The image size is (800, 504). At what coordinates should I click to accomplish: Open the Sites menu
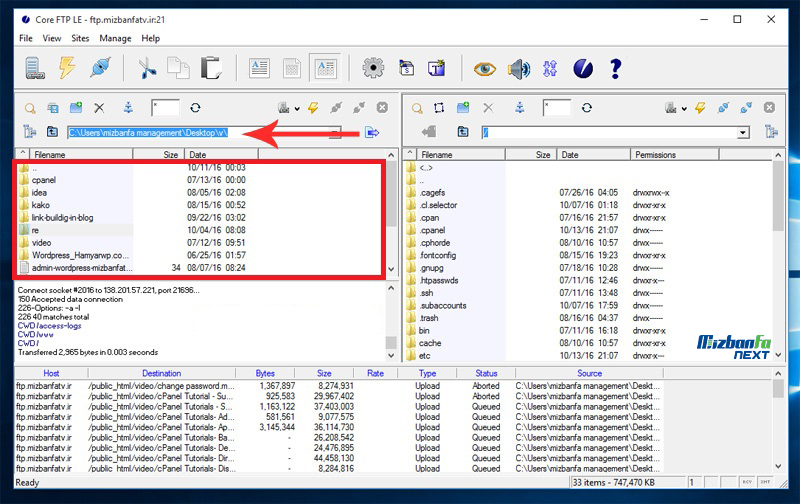tap(80, 38)
